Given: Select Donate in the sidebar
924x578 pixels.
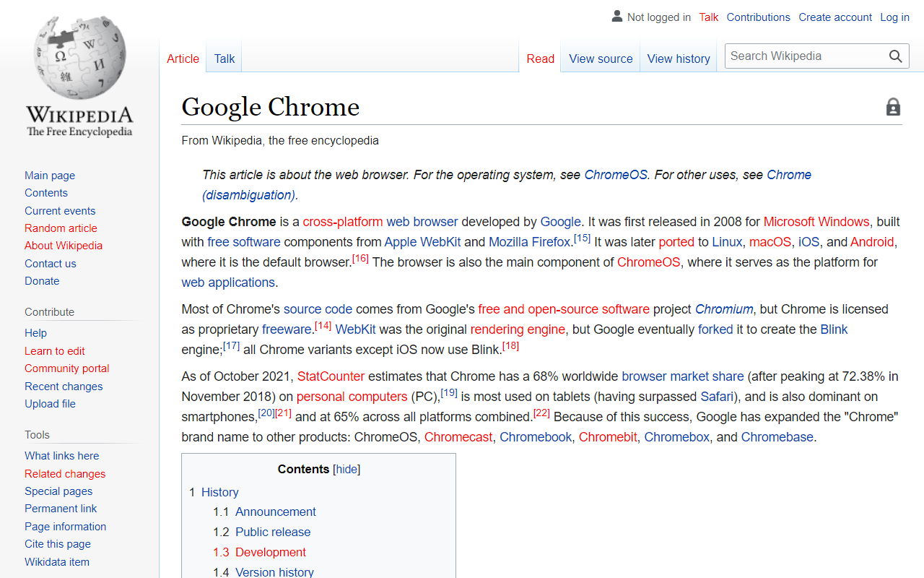Looking at the screenshot, I should point(42,281).
